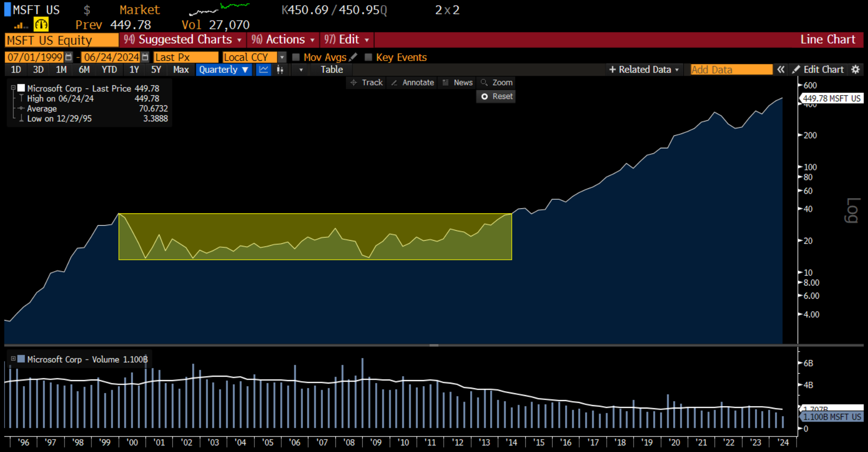
Task: Click the Line Chart title label
Action: click(828, 39)
